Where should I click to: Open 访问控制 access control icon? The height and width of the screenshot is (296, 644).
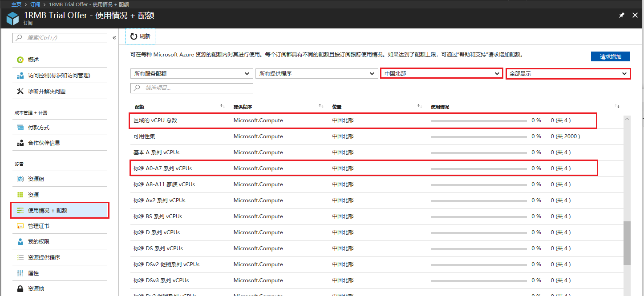20,76
